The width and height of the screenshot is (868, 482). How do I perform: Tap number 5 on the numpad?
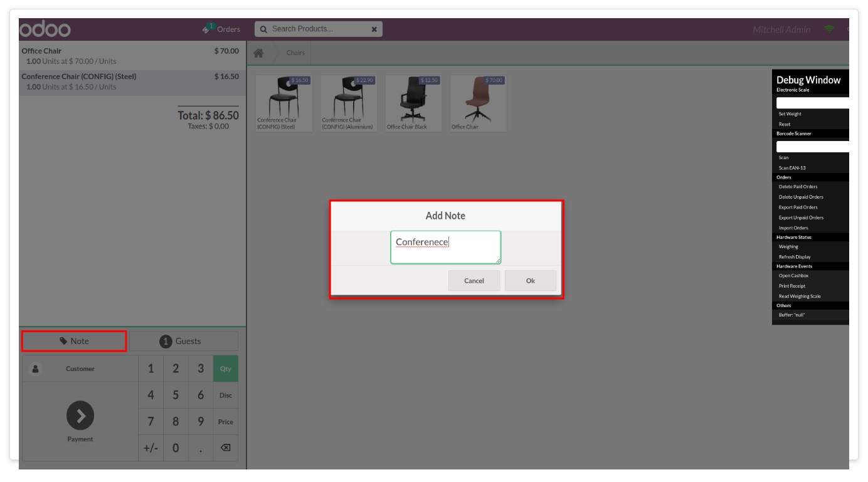(176, 396)
